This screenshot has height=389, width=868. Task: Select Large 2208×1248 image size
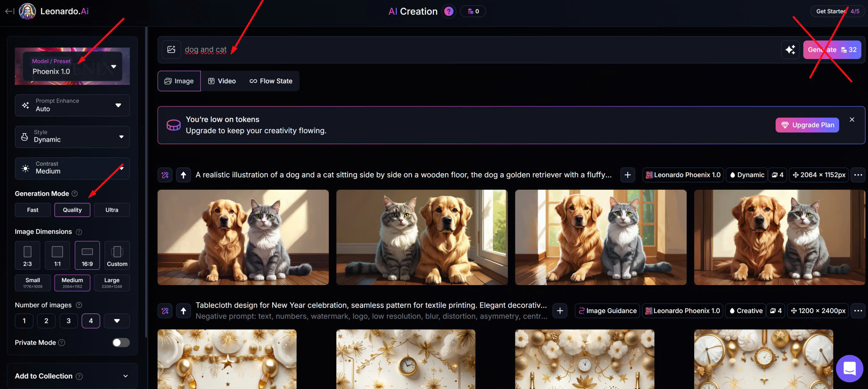point(112,283)
